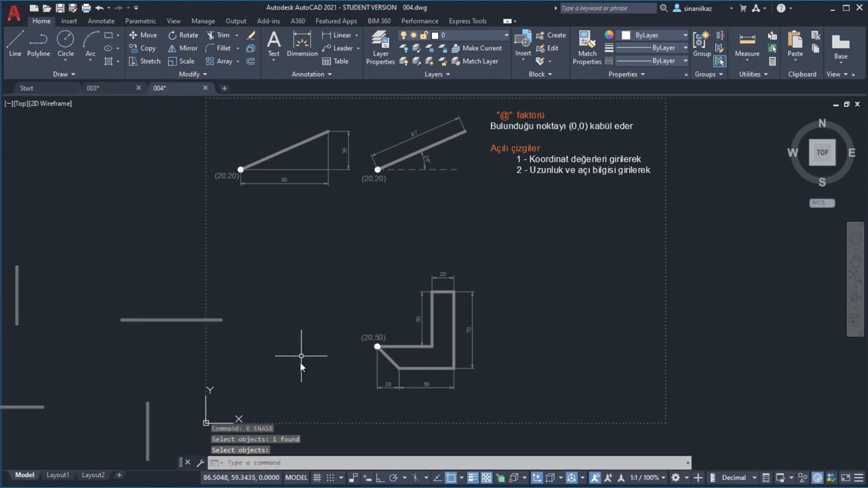Click the TOP face of ViewCube
868x488 pixels.
[x=822, y=152]
